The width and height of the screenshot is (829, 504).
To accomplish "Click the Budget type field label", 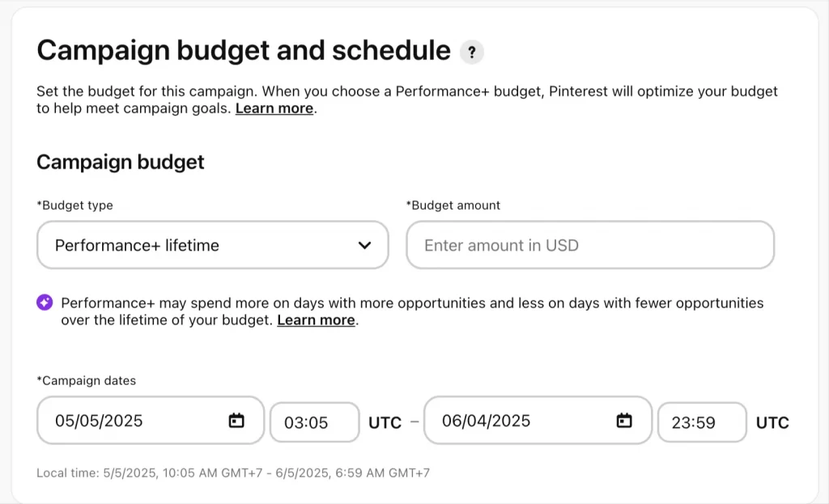I will 74,205.
